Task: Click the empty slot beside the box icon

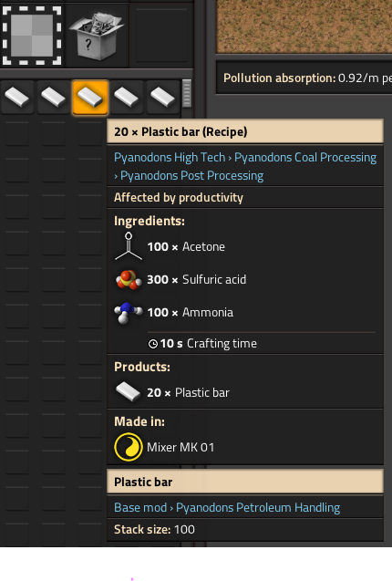Action: 161,36
